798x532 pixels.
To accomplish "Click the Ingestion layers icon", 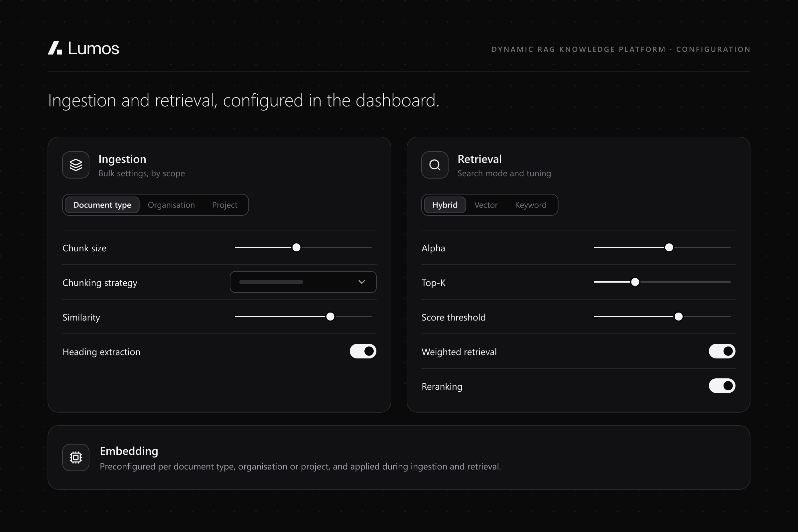I will (x=76, y=165).
